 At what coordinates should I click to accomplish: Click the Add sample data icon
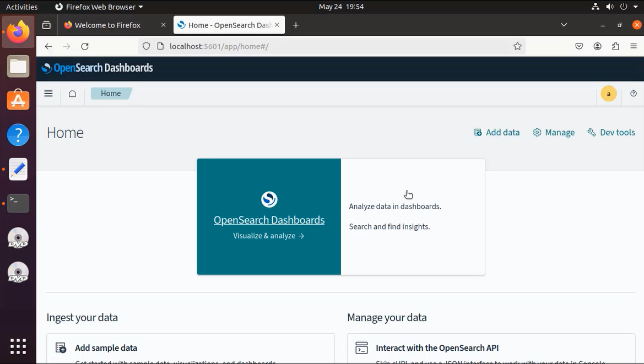click(x=61, y=348)
